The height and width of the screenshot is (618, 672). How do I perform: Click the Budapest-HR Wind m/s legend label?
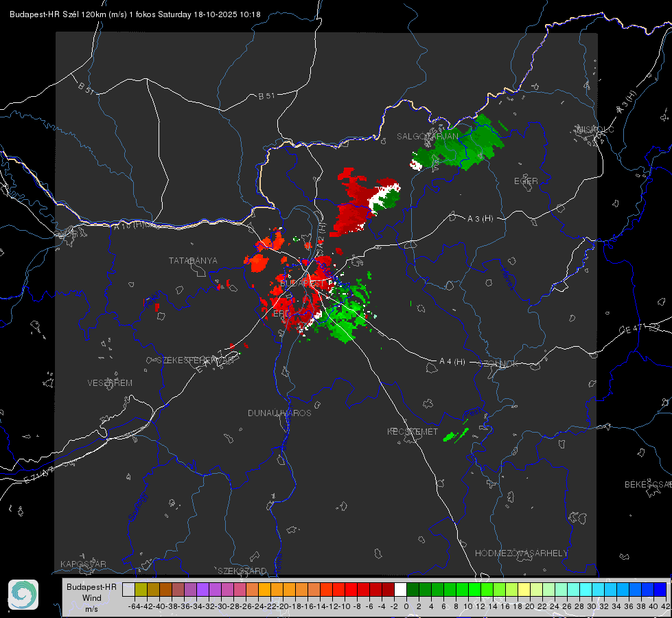pos(91,597)
